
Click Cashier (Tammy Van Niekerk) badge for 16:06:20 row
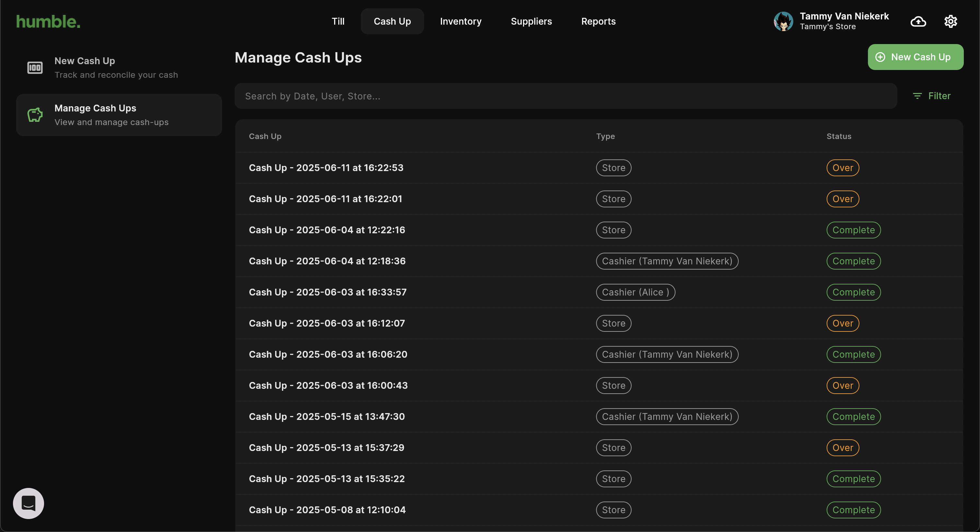(x=667, y=354)
